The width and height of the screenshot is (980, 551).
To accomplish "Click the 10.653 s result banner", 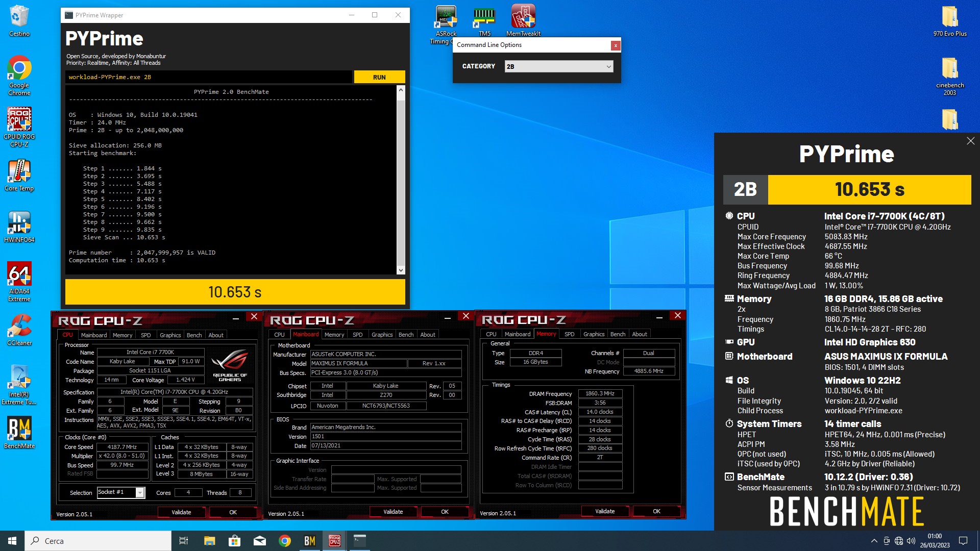I will pyautogui.click(x=235, y=292).
